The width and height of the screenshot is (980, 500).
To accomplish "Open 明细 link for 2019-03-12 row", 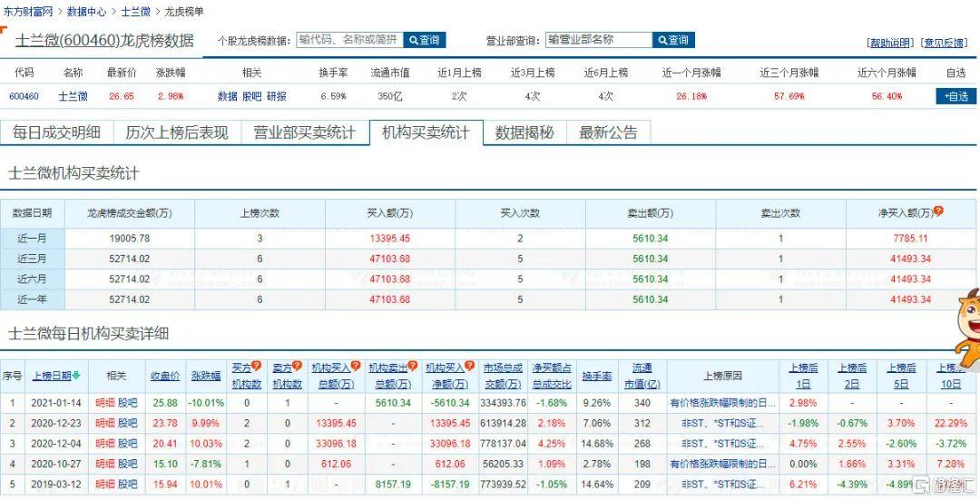I will (x=105, y=485).
